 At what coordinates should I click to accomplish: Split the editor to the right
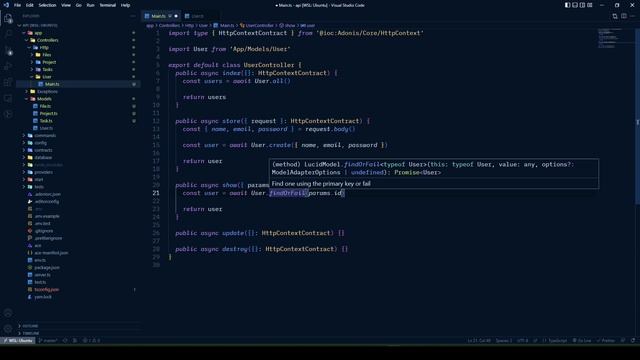pos(624,16)
